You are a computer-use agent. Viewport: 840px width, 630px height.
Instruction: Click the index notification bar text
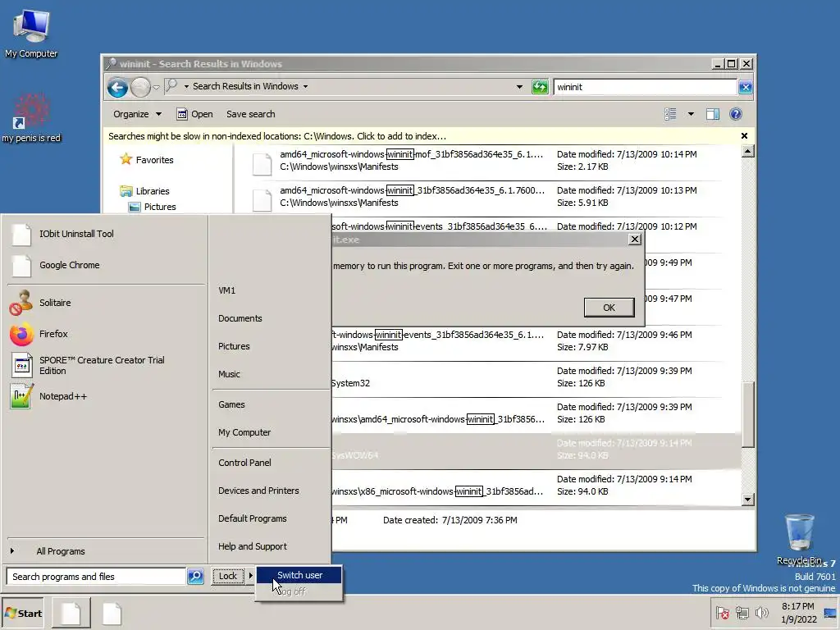(277, 136)
